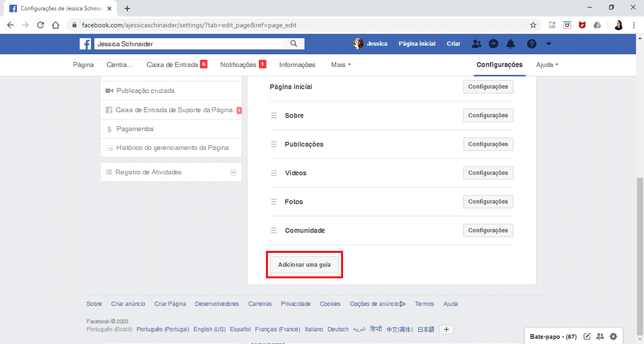Click Jessica profile name in navbar
This screenshot has width=644, height=344.
[x=377, y=44]
